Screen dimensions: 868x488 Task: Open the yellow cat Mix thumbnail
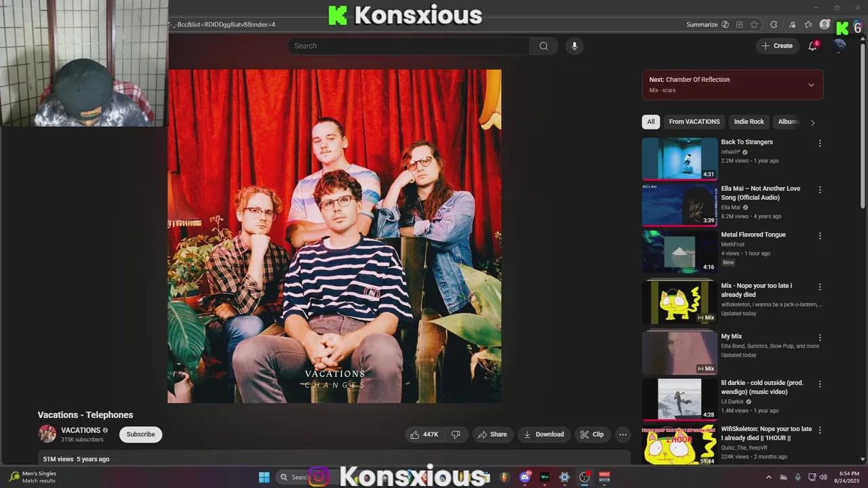(x=679, y=302)
